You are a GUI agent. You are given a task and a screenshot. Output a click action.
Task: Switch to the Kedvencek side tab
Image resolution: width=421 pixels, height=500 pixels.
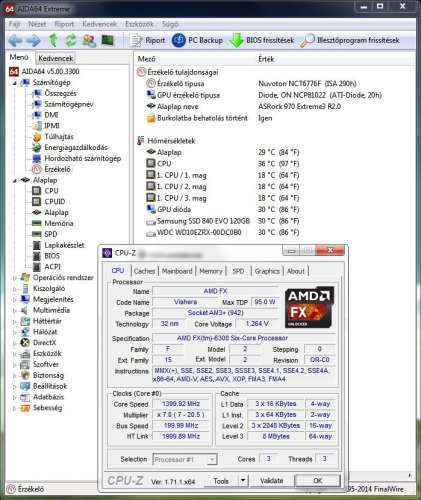(x=56, y=58)
